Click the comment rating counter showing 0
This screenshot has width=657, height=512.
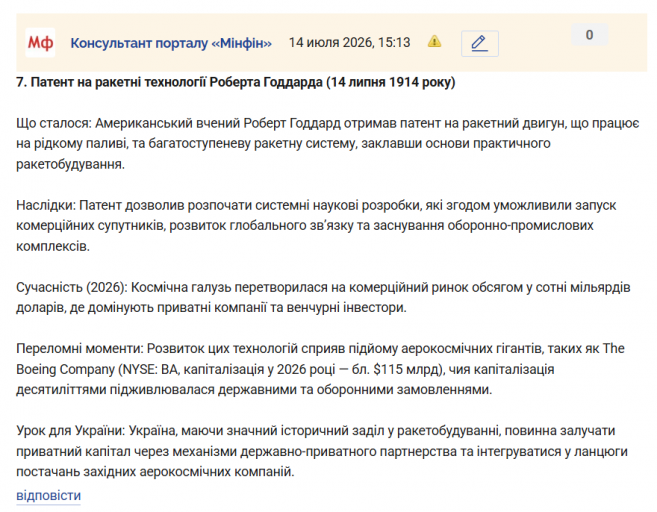590,35
